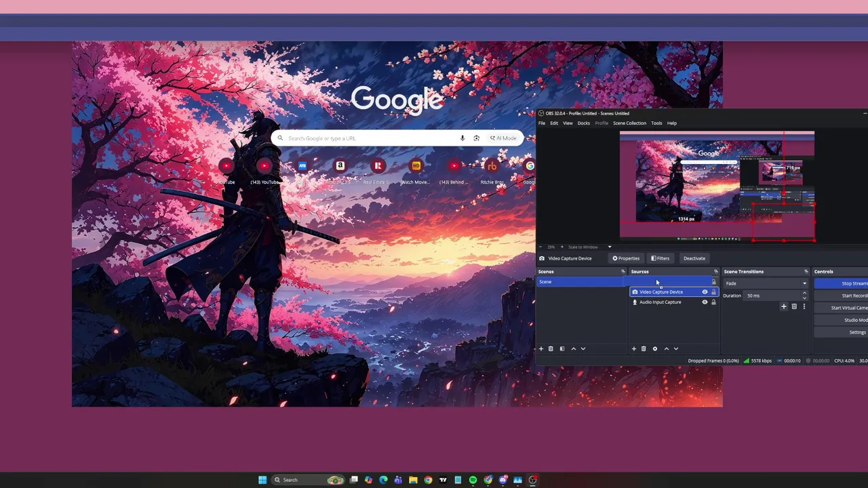868x488 pixels.
Task: Open the File menu in OBS
Action: pyautogui.click(x=542, y=123)
